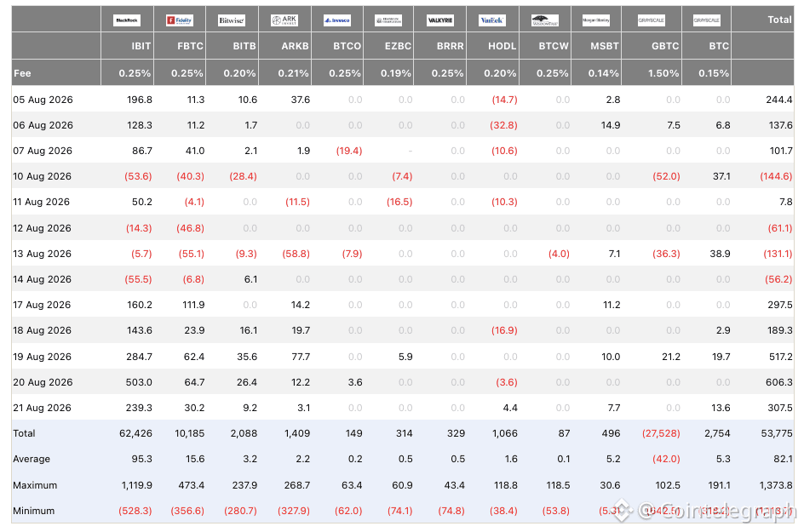Click the ARK Invest logo above ARKB
Screen dimensions: 804x532
[x=284, y=20]
